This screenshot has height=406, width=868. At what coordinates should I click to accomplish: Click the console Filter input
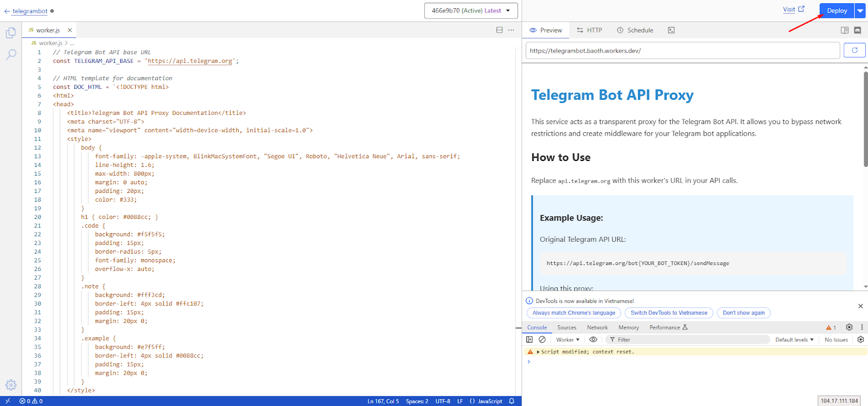point(687,340)
